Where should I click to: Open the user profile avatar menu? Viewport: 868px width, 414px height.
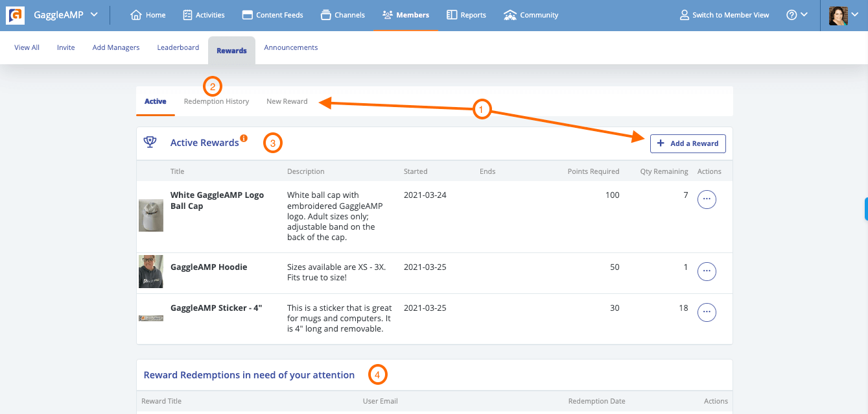[x=843, y=15]
